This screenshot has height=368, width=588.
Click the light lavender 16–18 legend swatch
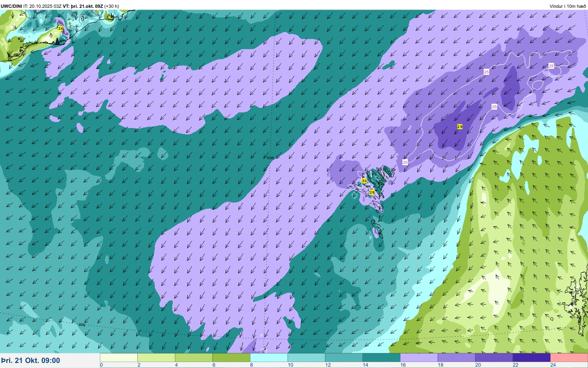coord(419,357)
